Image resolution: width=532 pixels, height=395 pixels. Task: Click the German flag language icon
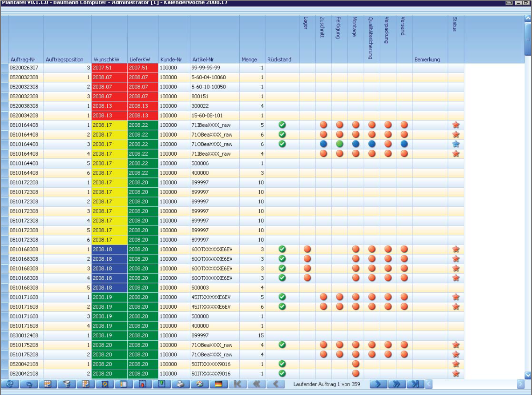tap(218, 384)
